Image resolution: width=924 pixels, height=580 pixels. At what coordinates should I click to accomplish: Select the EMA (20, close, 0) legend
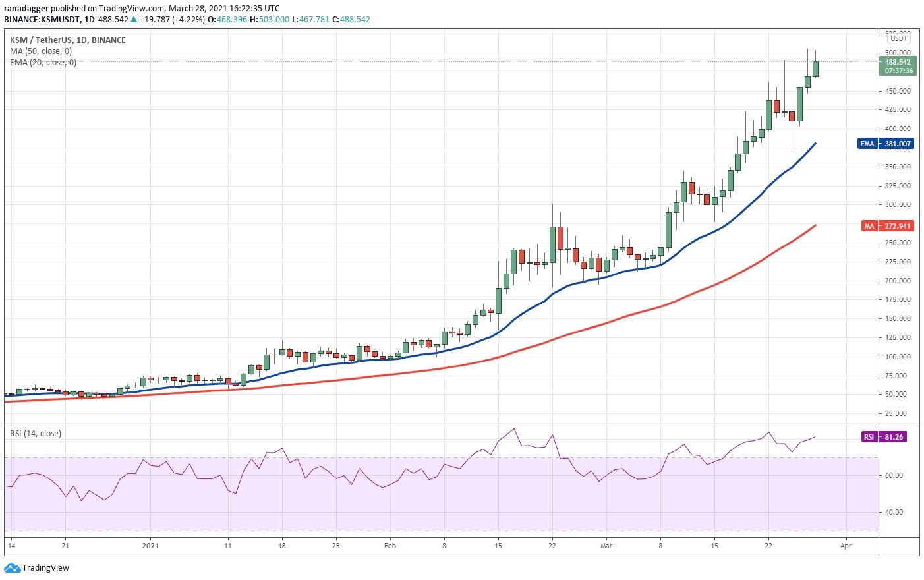(43, 63)
